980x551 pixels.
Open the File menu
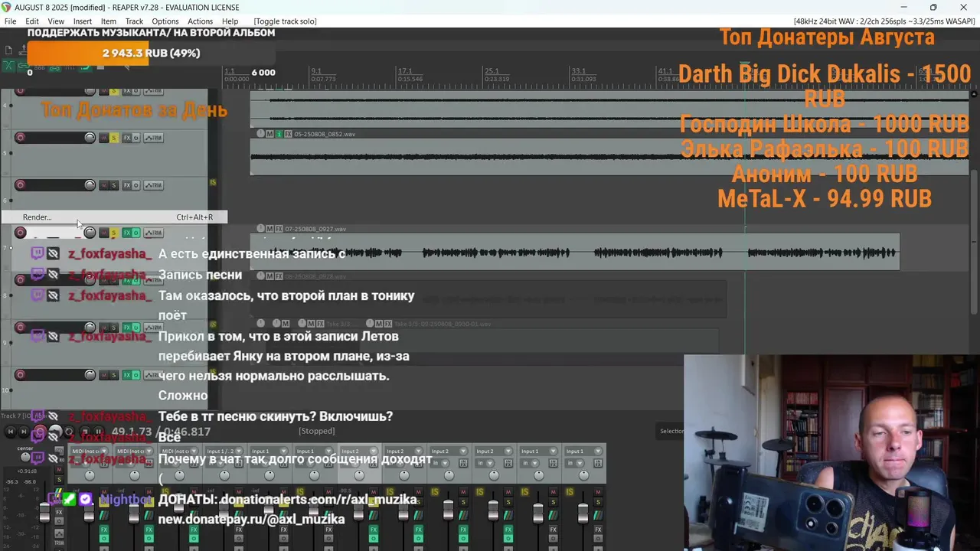click(x=10, y=21)
